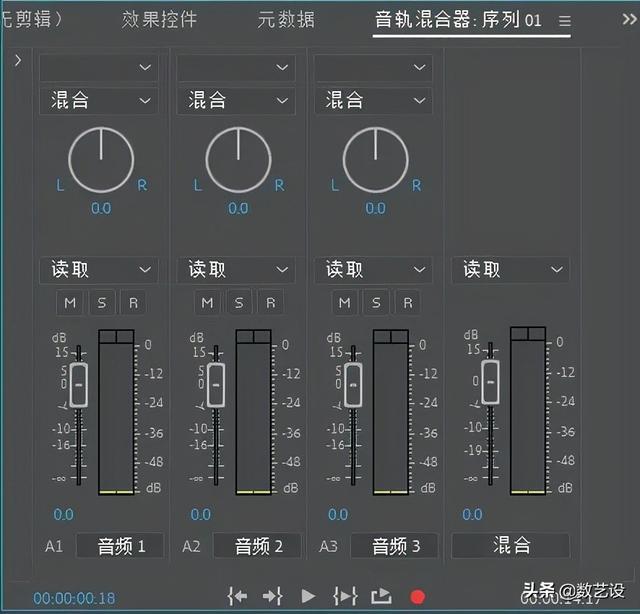Expand the effects and sends panel arrow
Image resolution: width=640 pixels, height=614 pixels.
coord(18,61)
